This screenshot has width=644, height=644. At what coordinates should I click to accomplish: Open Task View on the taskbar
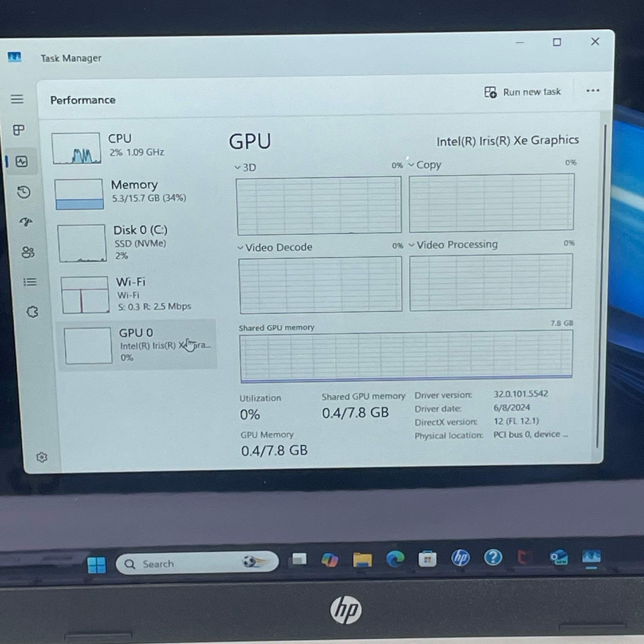click(299, 559)
